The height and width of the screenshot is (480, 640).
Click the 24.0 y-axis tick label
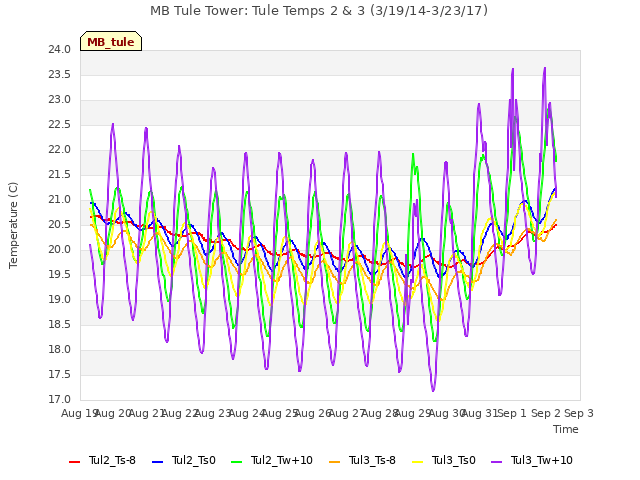click(x=60, y=49)
